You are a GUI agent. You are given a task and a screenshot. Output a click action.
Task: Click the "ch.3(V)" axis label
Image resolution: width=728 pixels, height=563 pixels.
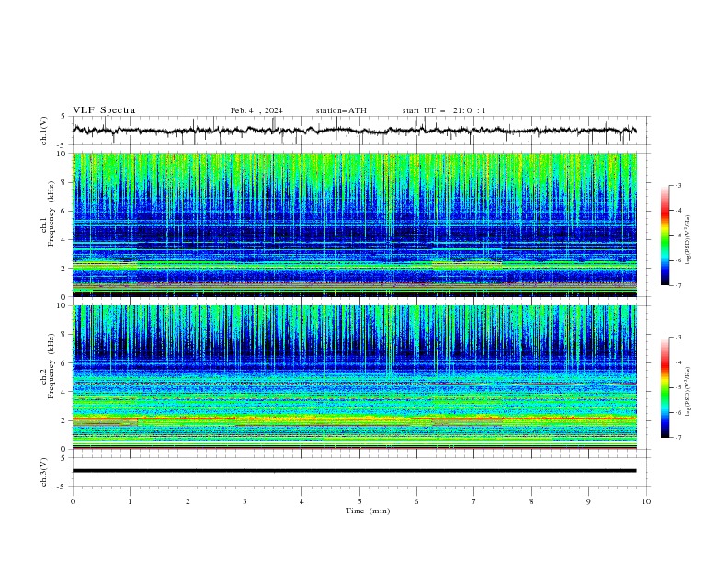pos(44,472)
